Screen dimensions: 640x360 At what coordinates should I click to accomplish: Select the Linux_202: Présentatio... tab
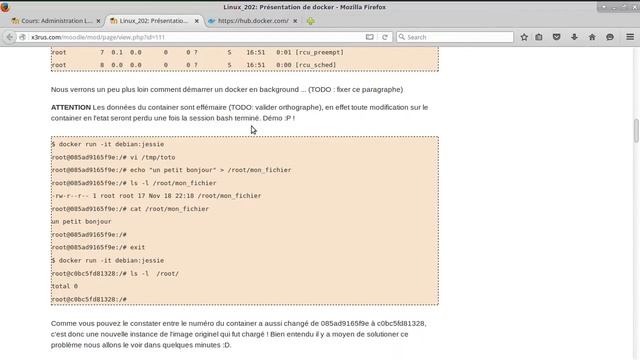[x=154, y=21]
